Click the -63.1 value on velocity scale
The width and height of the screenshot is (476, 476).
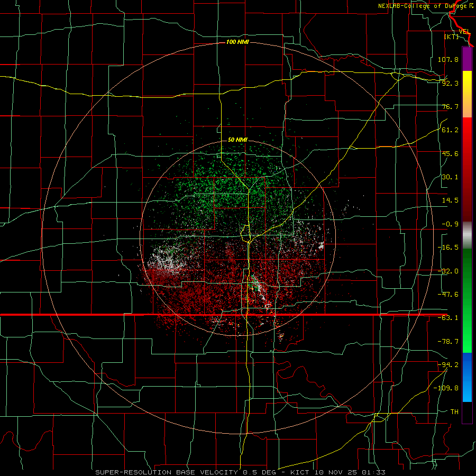tap(448, 318)
